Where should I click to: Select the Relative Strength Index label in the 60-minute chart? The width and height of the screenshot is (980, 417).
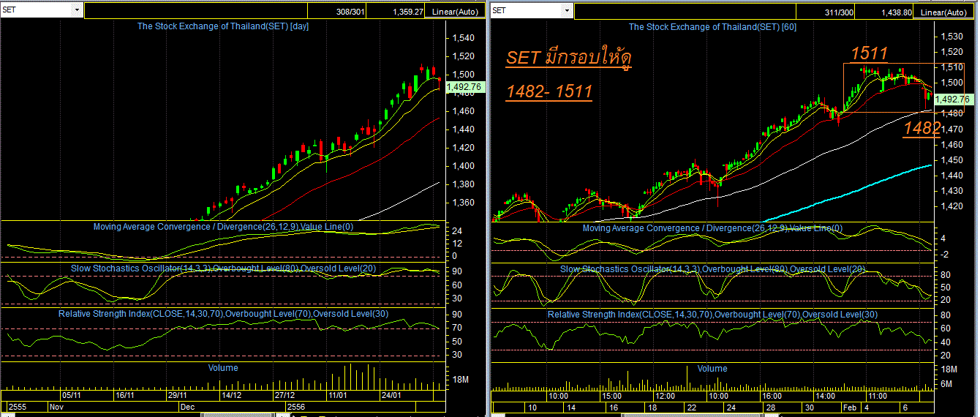point(712,315)
